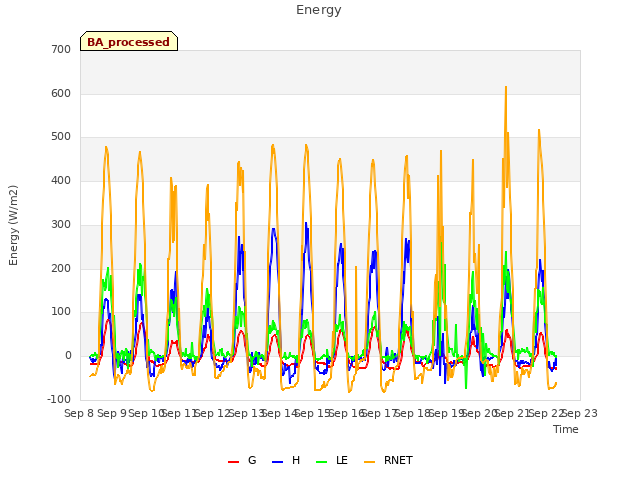Click the Time axis label

coord(565,429)
